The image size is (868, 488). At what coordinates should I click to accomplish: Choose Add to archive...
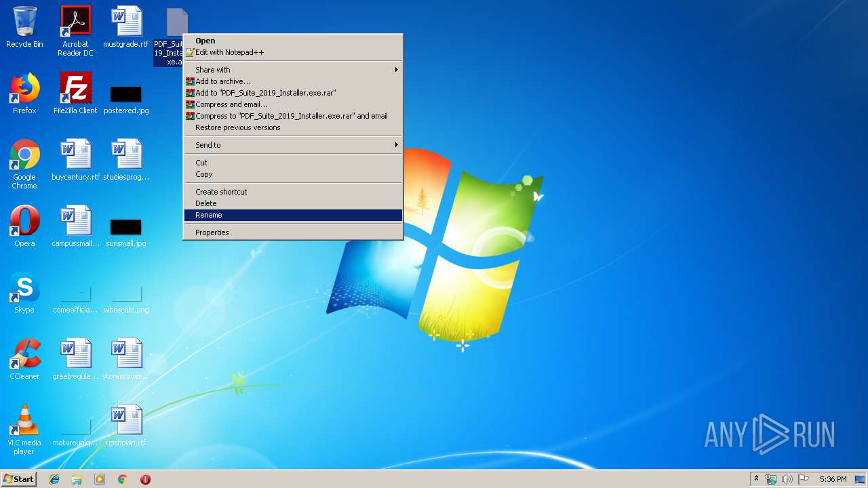coord(293,81)
